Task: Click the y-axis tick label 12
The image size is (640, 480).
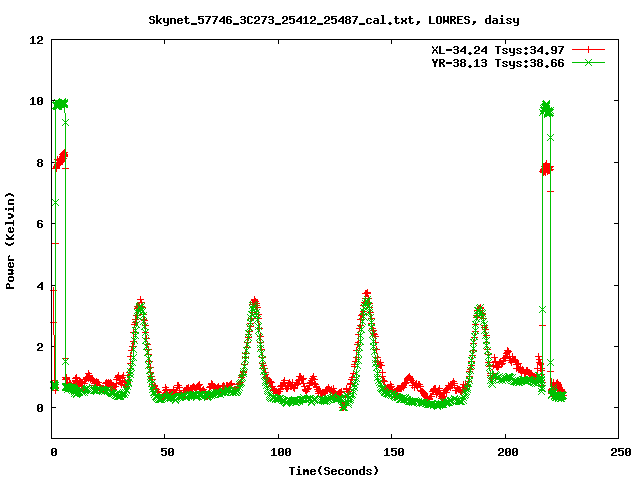Action: 36,40
